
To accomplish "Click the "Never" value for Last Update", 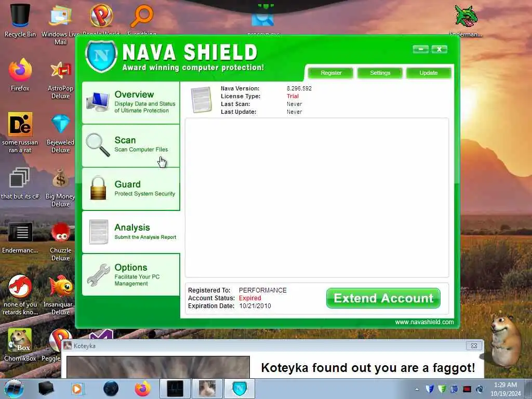I will (294, 112).
